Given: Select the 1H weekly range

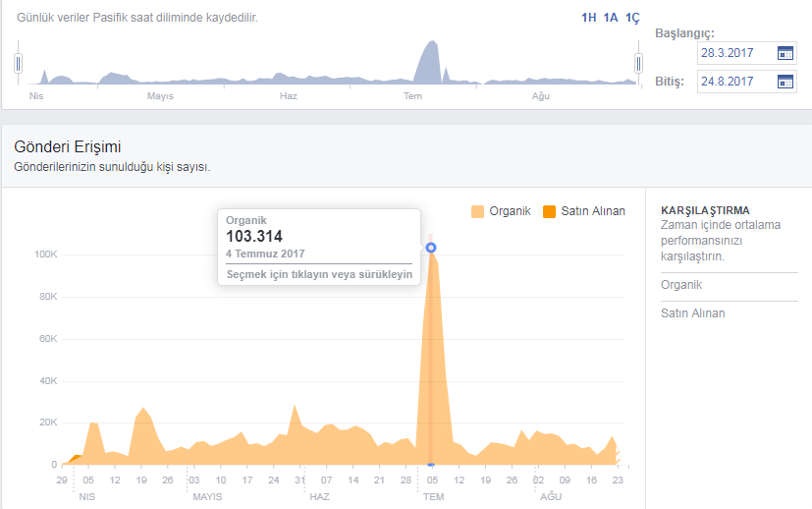Looking at the screenshot, I should 589,18.
